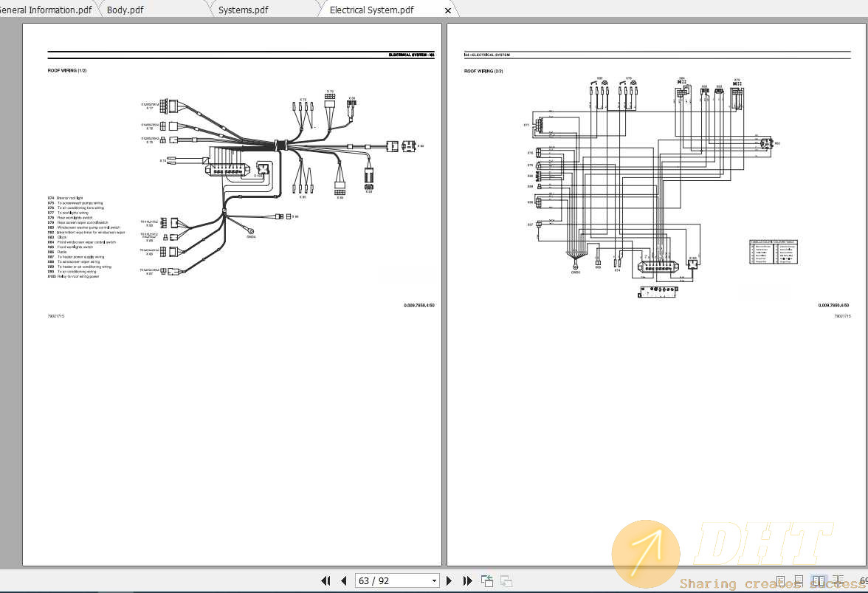
Task: Click inside the 63 / 92 page field
Action: pos(384,580)
